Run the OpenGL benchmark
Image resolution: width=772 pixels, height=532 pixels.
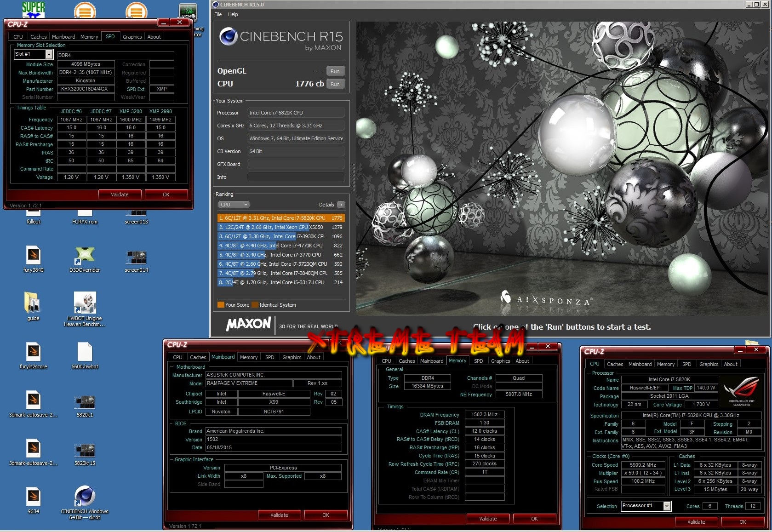click(x=335, y=71)
